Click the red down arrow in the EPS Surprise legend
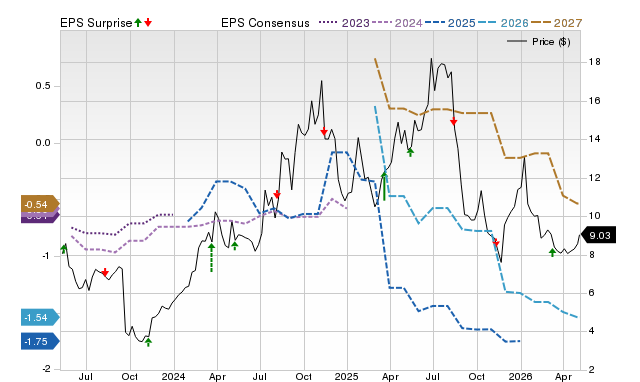 (x=148, y=23)
